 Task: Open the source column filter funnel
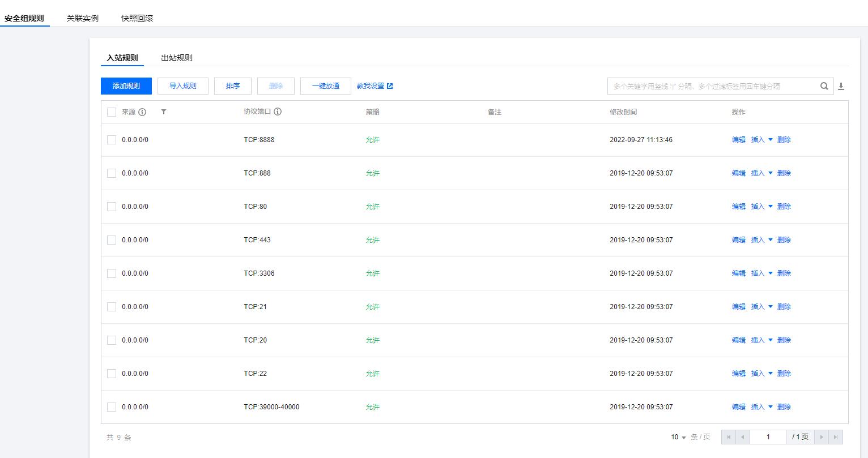[164, 112]
